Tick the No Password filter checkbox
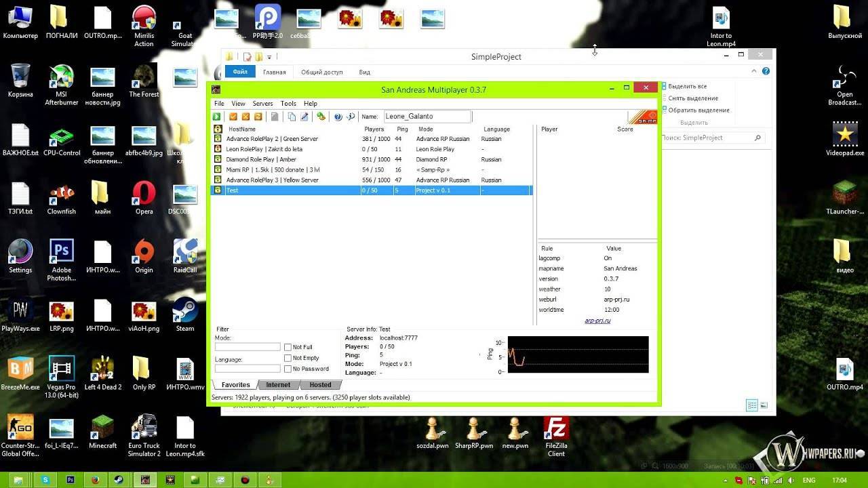Image resolution: width=868 pixels, height=488 pixels. [x=288, y=369]
